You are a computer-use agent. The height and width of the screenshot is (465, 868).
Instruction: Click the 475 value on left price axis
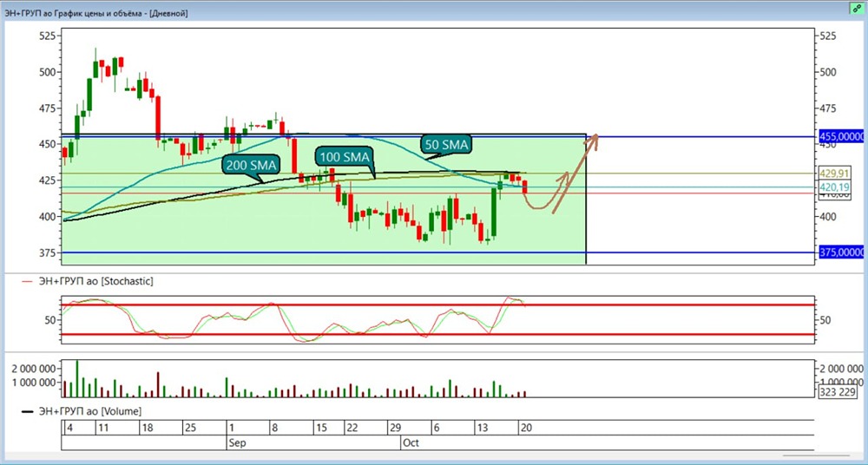click(48, 108)
